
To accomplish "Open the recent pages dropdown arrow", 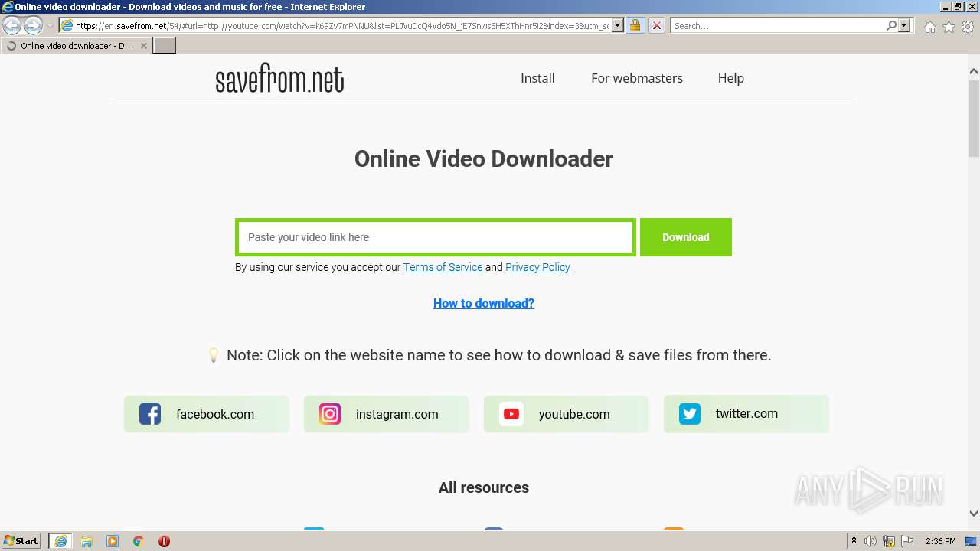I will pyautogui.click(x=50, y=26).
